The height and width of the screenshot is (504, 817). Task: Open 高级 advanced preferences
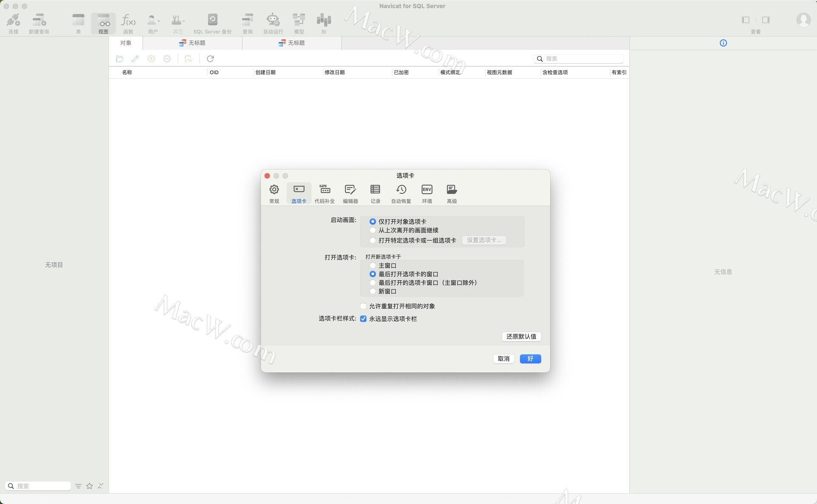452,194
